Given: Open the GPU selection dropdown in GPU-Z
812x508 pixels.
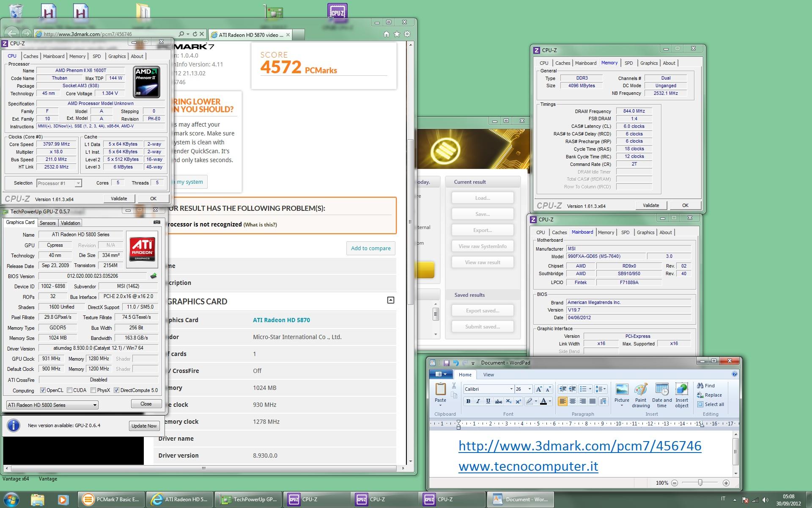Looking at the screenshot, I should coord(52,405).
